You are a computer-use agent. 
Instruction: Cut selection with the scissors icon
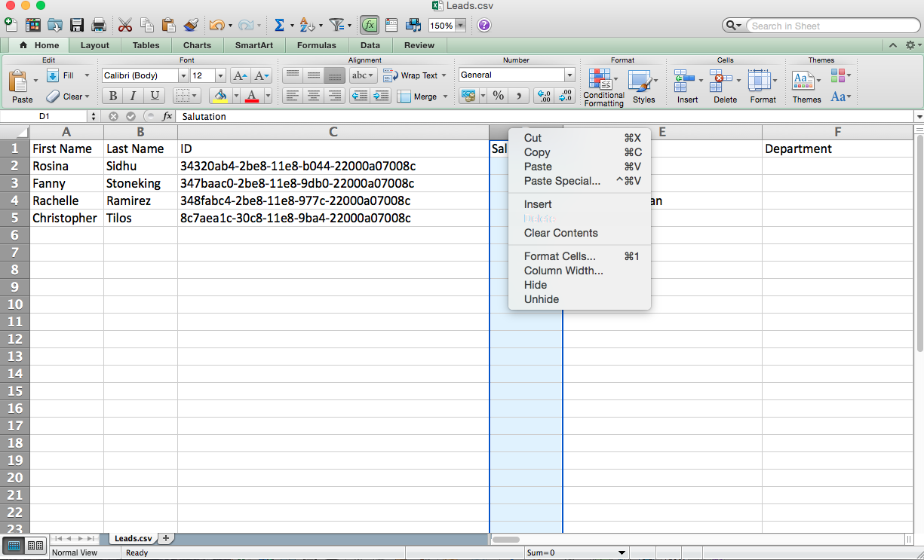coord(125,25)
